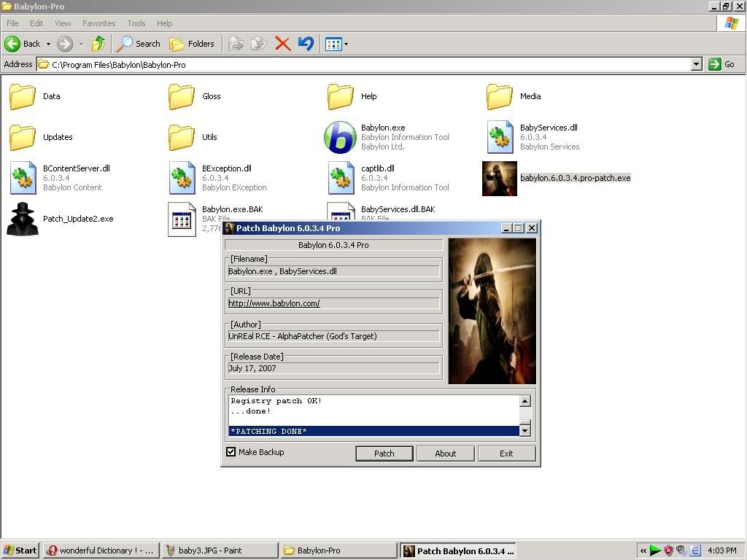Click the blue Undo toolbar icon
The image size is (747, 560).
(306, 44)
